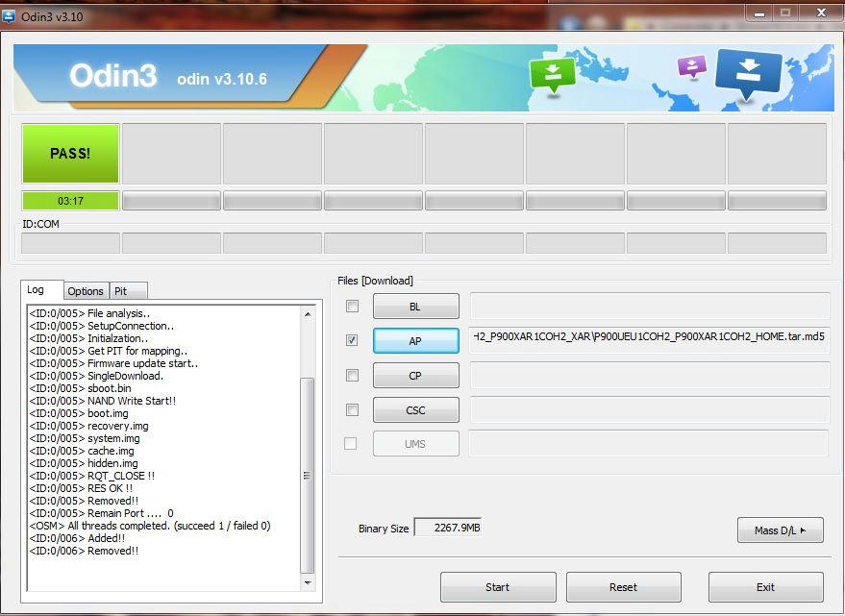This screenshot has height=616, width=845.
Task: Select the AP firmware slot button
Action: (x=415, y=340)
